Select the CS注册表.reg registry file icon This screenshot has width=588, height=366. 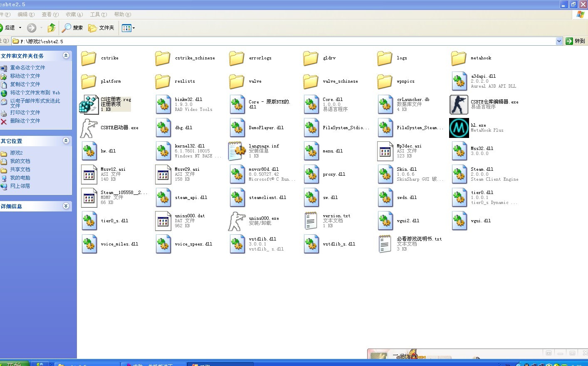(89, 105)
